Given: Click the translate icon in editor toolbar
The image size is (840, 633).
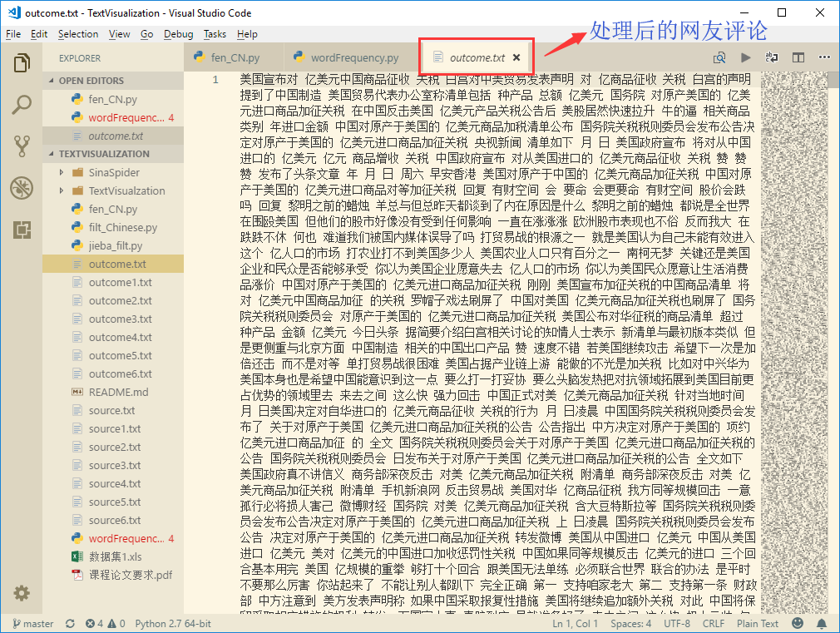Looking at the screenshot, I should click(772, 57).
